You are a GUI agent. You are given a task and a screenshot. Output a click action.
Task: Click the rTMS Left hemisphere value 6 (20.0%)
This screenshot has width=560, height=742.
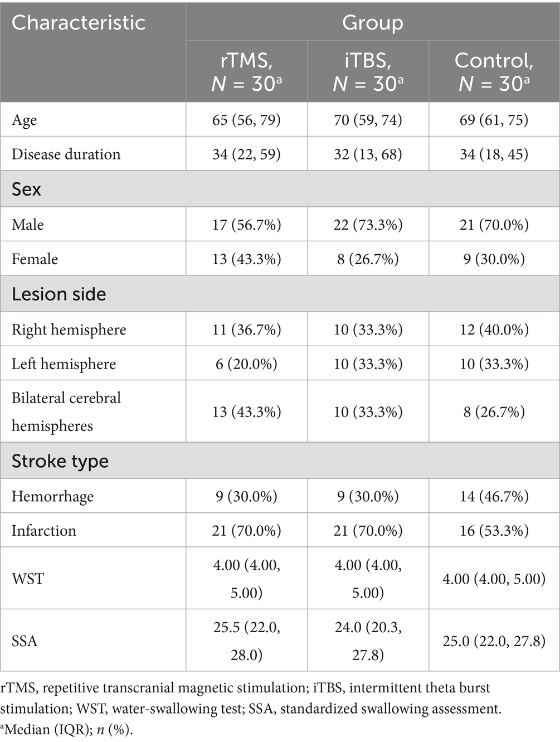click(246, 363)
